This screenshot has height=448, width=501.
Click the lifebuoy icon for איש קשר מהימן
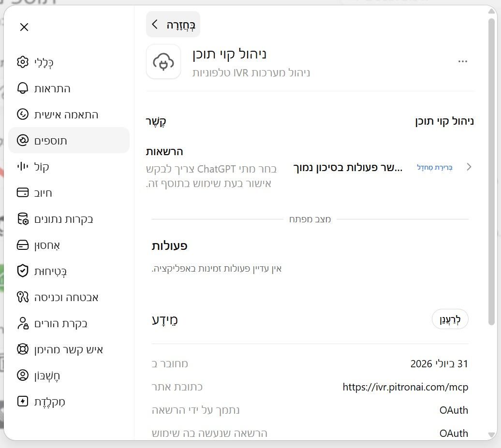tap(23, 349)
